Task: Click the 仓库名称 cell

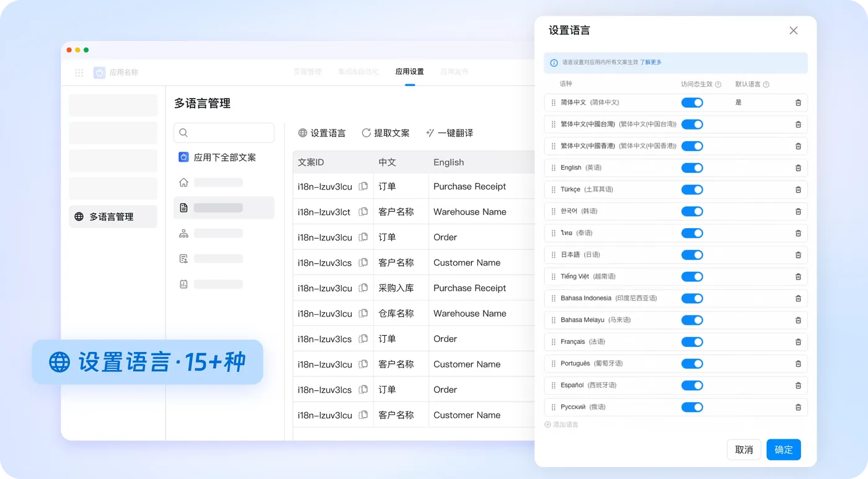Action: 396,314
